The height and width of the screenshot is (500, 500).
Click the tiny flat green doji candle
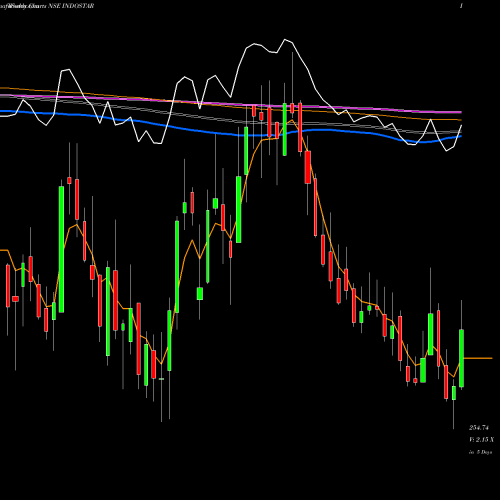coord(161,379)
